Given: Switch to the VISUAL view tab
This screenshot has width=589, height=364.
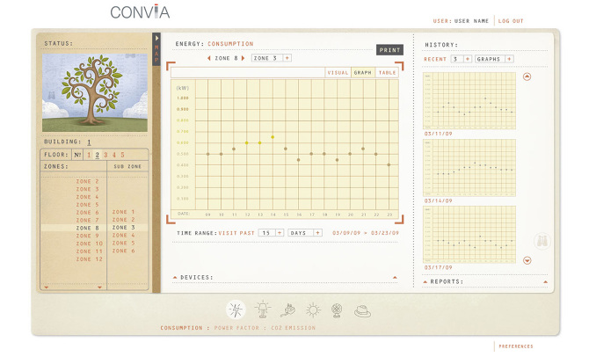Looking at the screenshot, I should click(x=338, y=72).
